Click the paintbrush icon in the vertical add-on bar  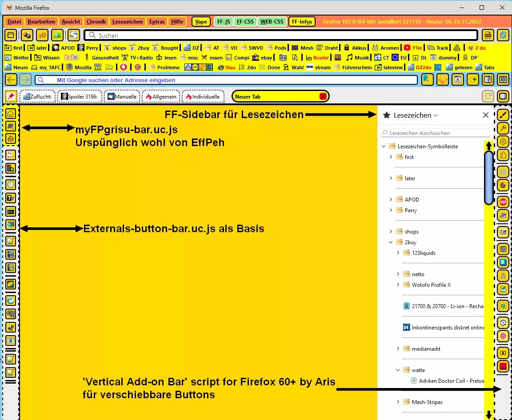(x=503, y=115)
